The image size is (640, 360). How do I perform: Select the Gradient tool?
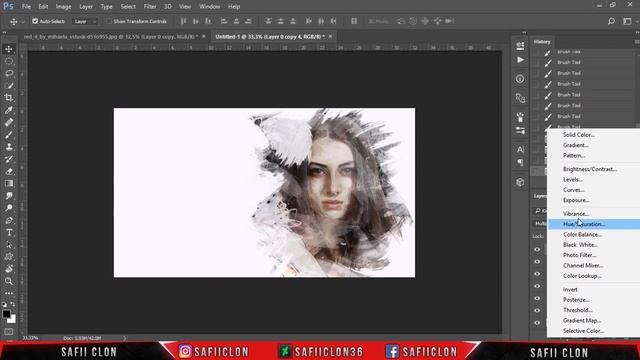9,184
